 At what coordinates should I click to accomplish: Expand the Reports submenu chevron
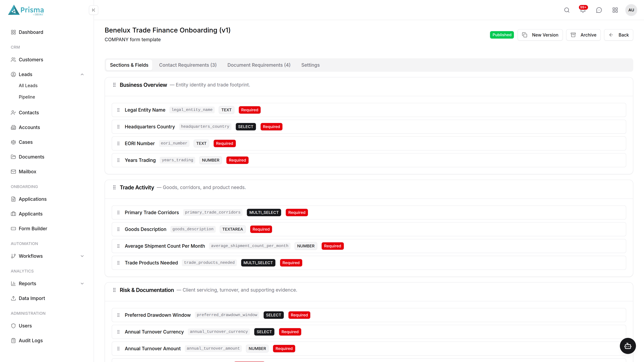click(82, 284)
